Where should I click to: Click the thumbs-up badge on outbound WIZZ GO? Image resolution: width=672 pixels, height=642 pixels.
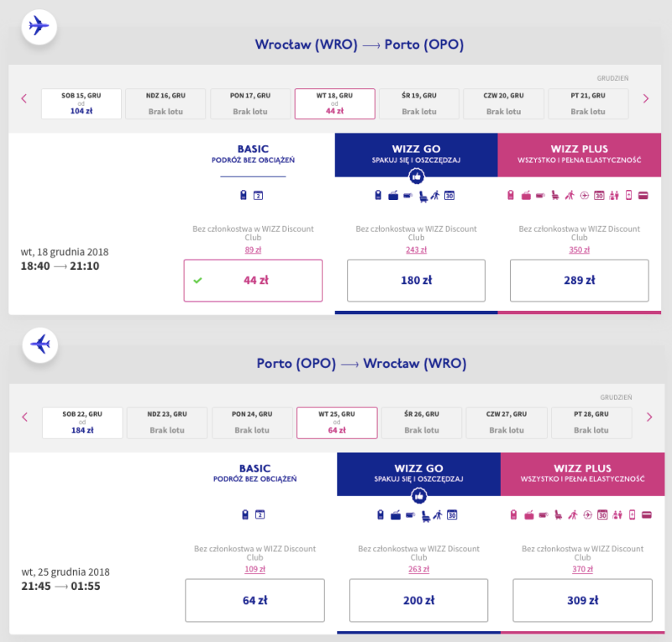point(416,176)
